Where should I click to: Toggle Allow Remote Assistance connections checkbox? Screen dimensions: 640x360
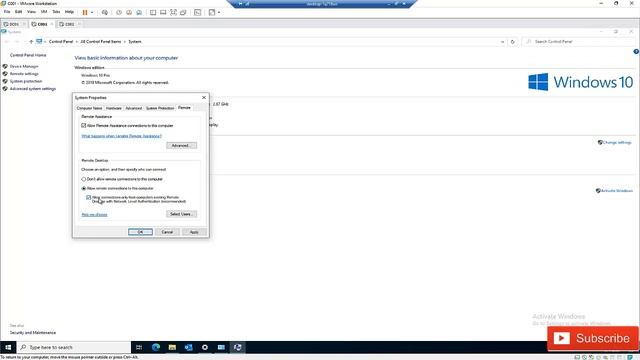point(84,126)
